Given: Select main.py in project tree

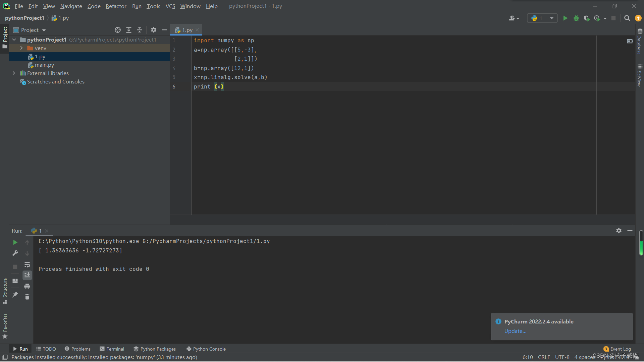Looking at the screenshot, I should tap(44, 65).
